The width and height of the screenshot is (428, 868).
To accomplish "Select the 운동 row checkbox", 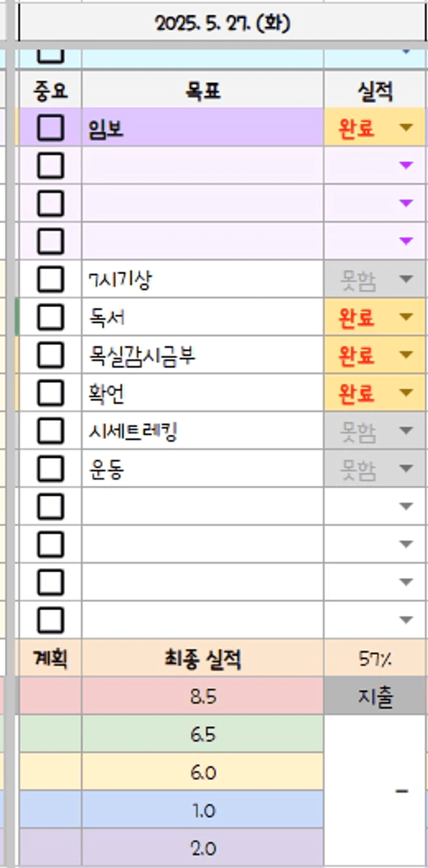I will pyautogui.click(x=50, y=469).
